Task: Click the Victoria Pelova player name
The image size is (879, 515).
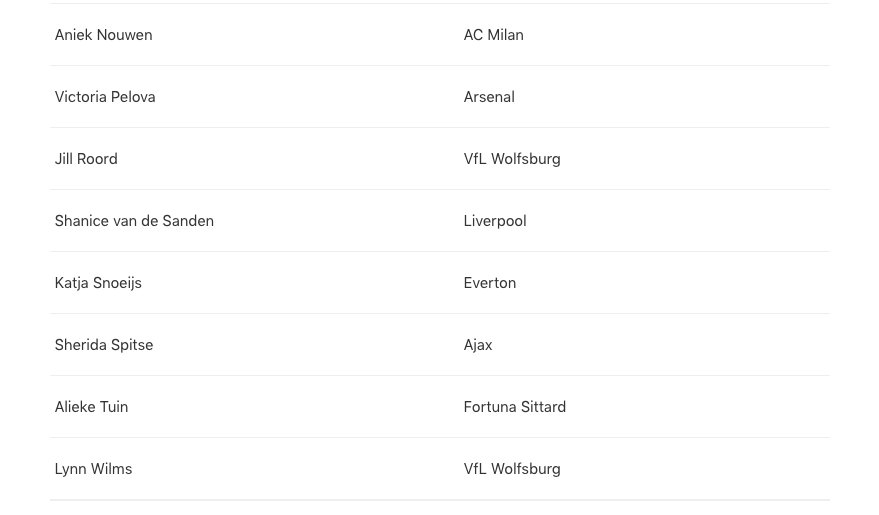Action: [105, 97]
